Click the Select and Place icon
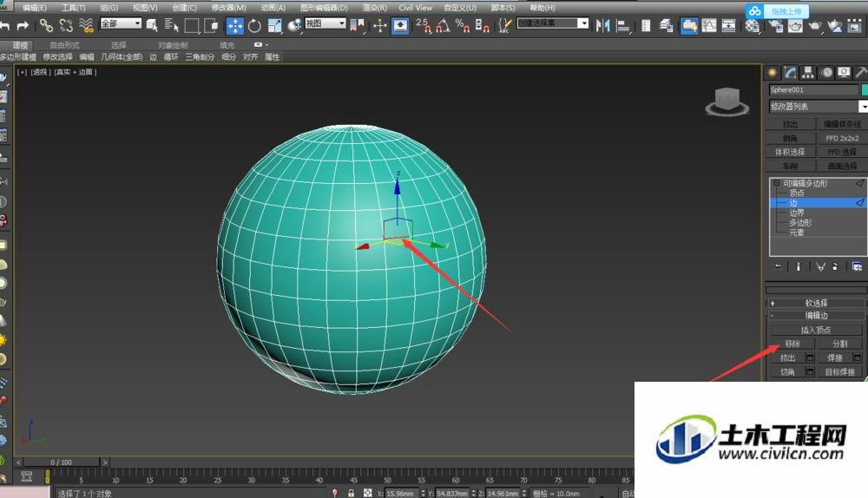 click(295, 25)
